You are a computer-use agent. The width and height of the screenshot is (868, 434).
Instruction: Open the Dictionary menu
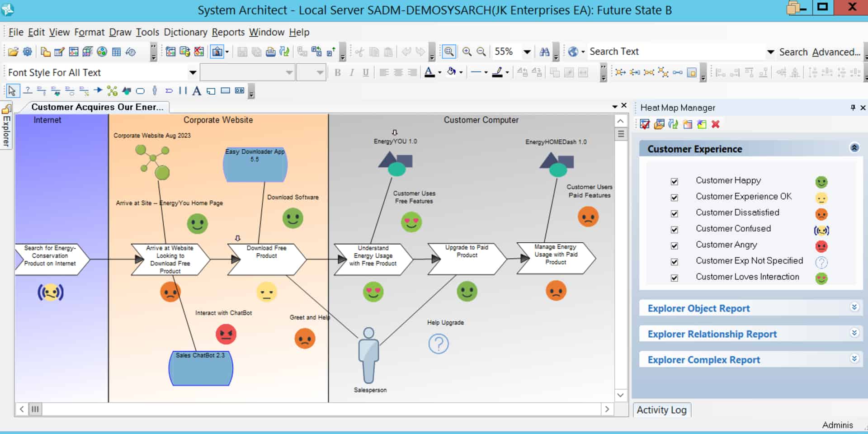(x=185, y=32)
